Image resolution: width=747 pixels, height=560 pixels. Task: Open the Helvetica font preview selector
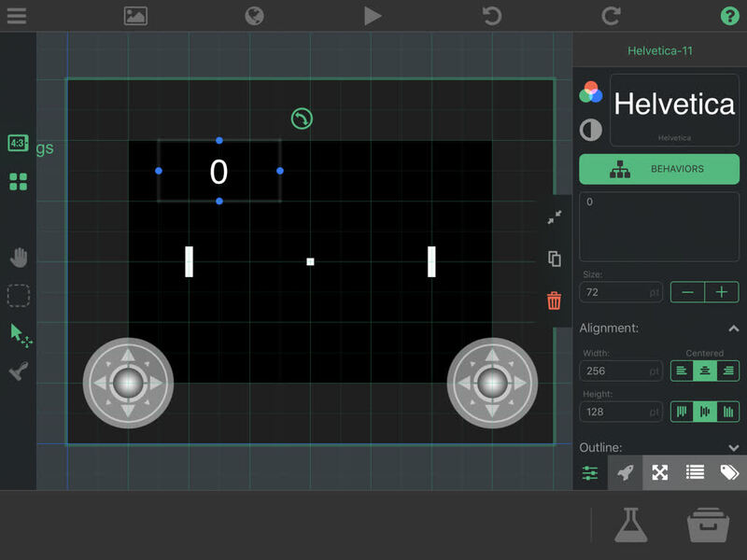[674, 110]
